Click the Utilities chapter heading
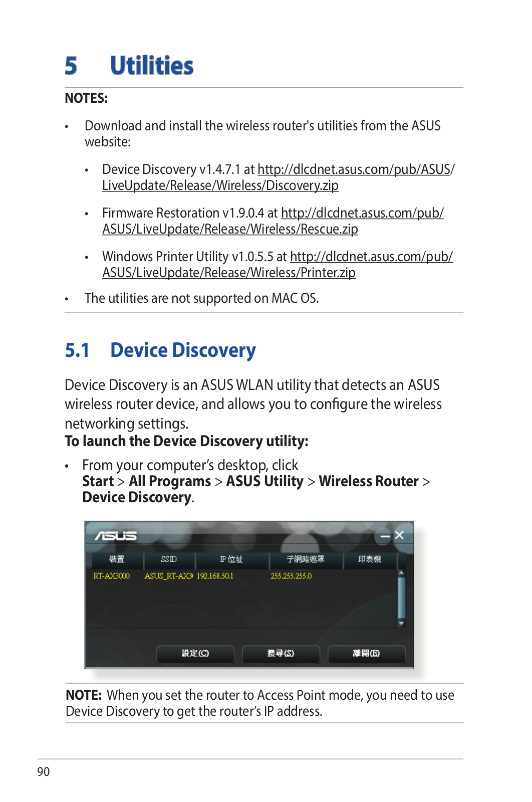The height and width of the screenshot is (802, 532). click(152, 66)
